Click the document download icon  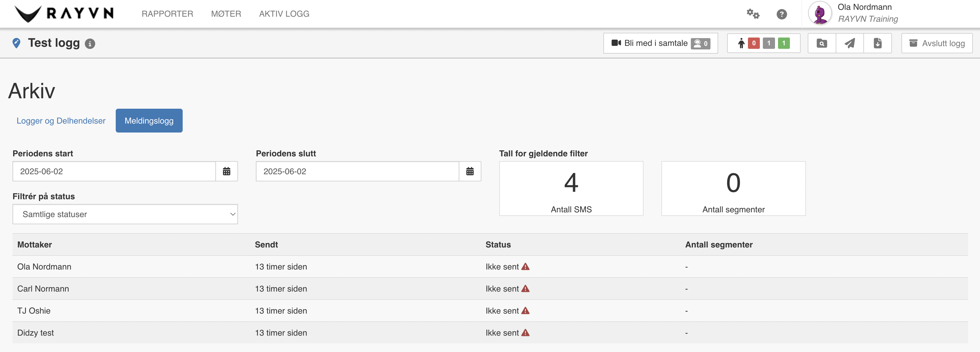click(x=878, y=43)
